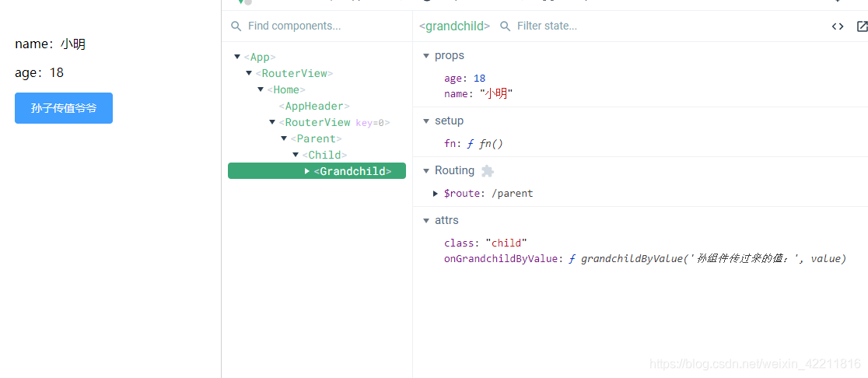
Task: Click the class: "child" attr
Action: point(485,243)
